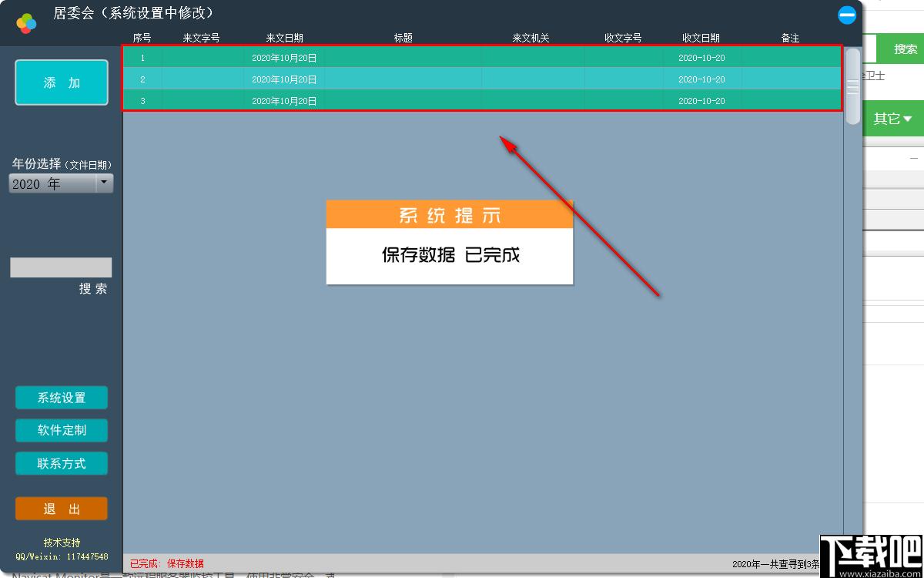The width and height of the screenshot is (924, 578).
Task: Open the 2020年 year selection dropdown
Action: [x=61, y=183]
